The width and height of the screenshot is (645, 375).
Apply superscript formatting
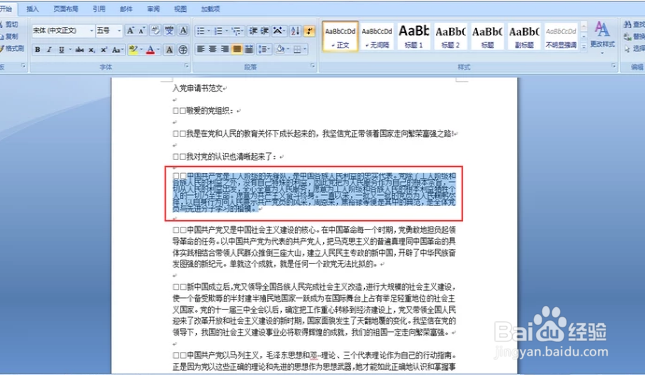click(x=104, y=50)
